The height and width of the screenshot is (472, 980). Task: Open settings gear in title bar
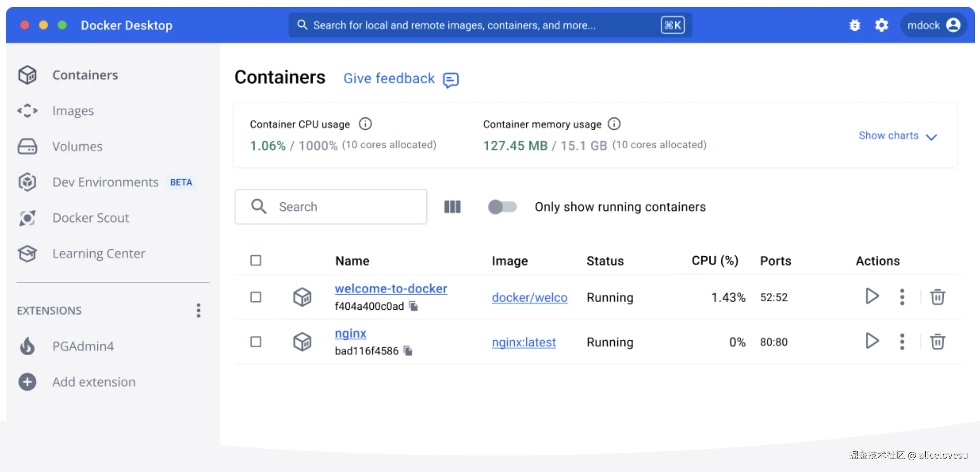click(x=881, y=25)
